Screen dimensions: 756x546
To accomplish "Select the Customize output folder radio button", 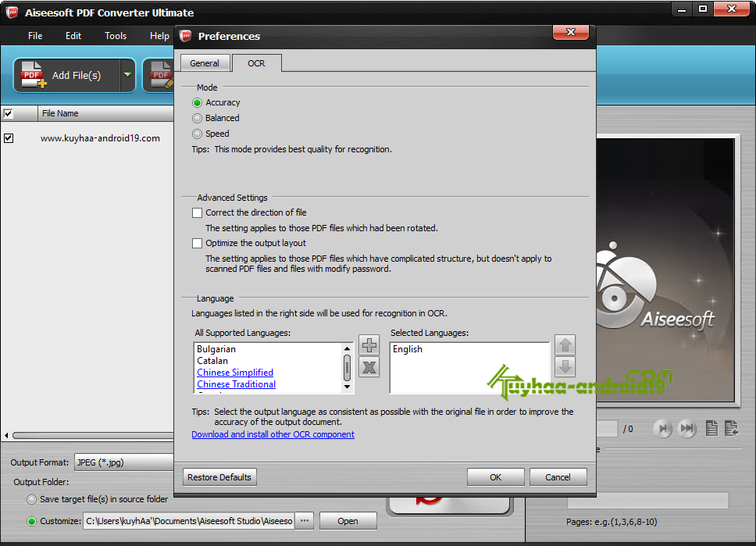I will tap(31, 521).
